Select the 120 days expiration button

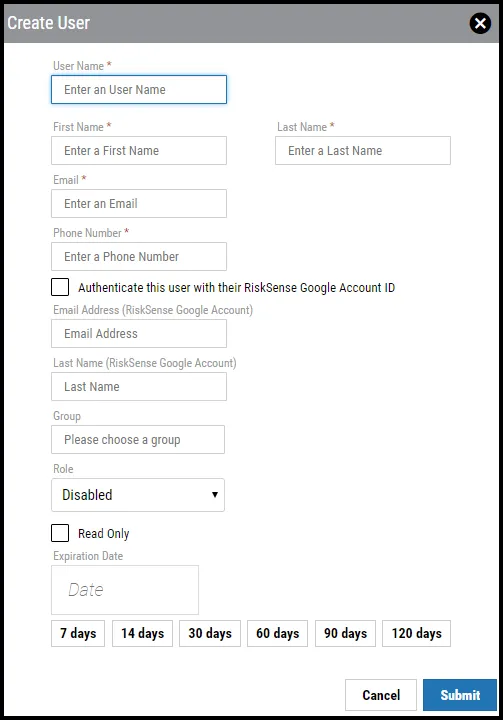point(417,634)
